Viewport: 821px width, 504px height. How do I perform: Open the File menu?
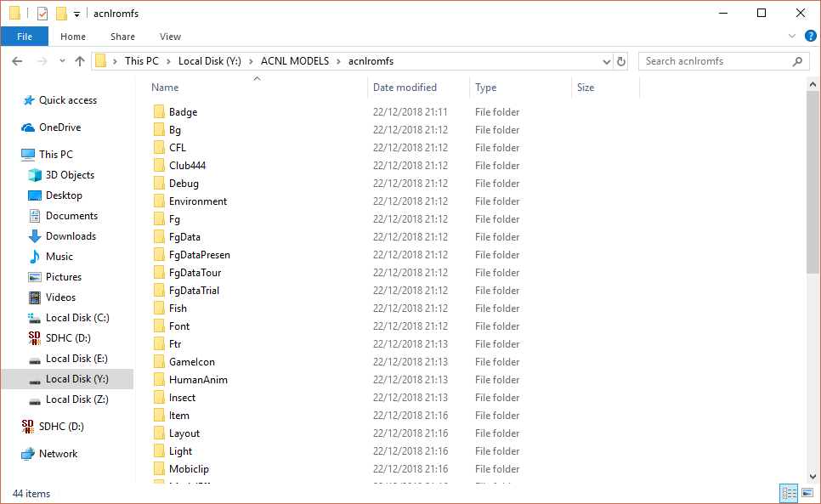[x=25, y=37]
